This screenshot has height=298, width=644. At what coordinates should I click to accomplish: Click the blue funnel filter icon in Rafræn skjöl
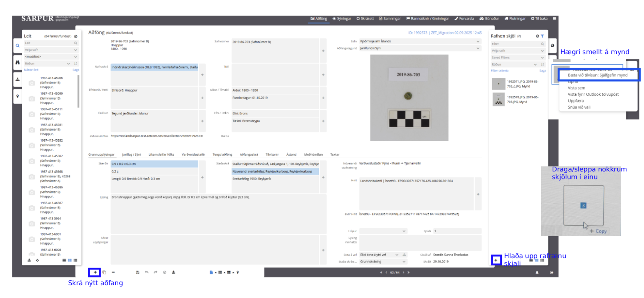coord(542,36)
